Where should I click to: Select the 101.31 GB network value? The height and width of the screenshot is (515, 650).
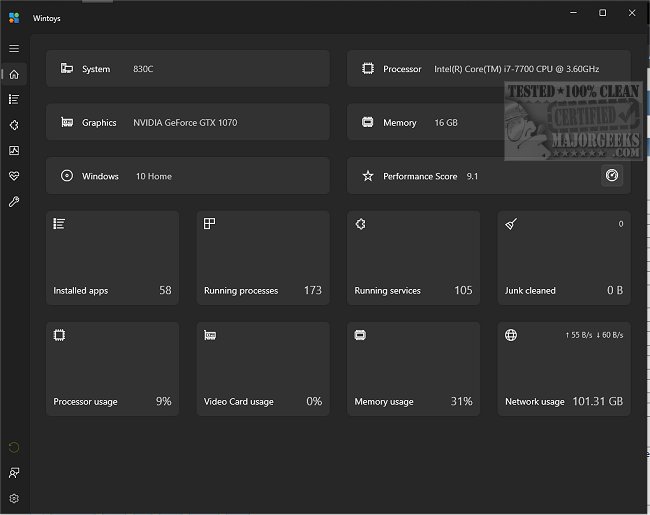597,401
